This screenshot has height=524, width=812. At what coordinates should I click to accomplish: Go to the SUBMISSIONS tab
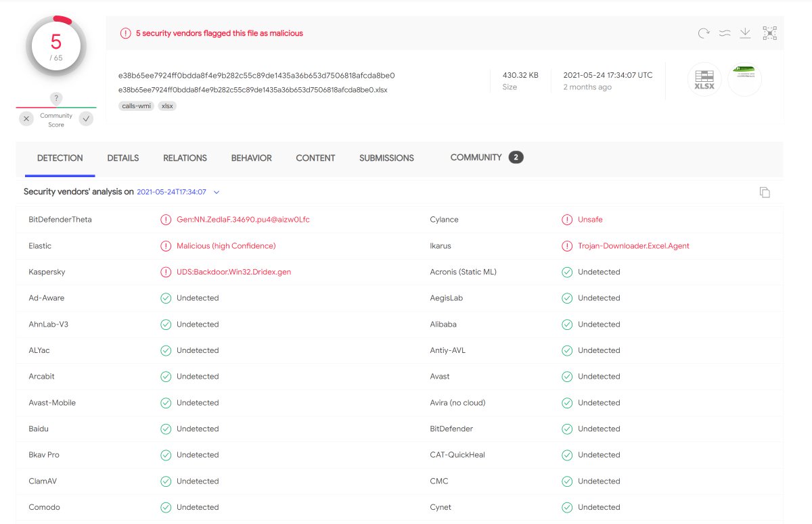tap(386, 158)
